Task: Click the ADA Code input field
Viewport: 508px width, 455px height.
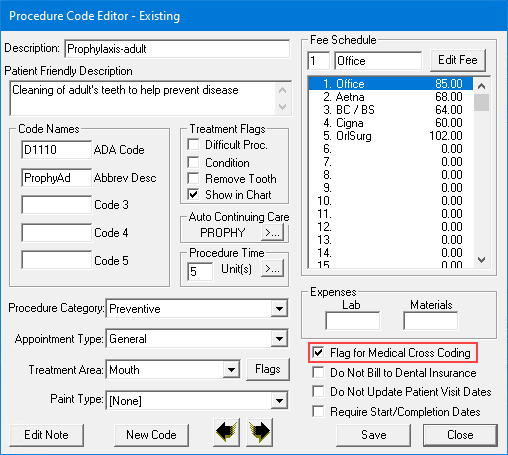Action: pos(56,149)
